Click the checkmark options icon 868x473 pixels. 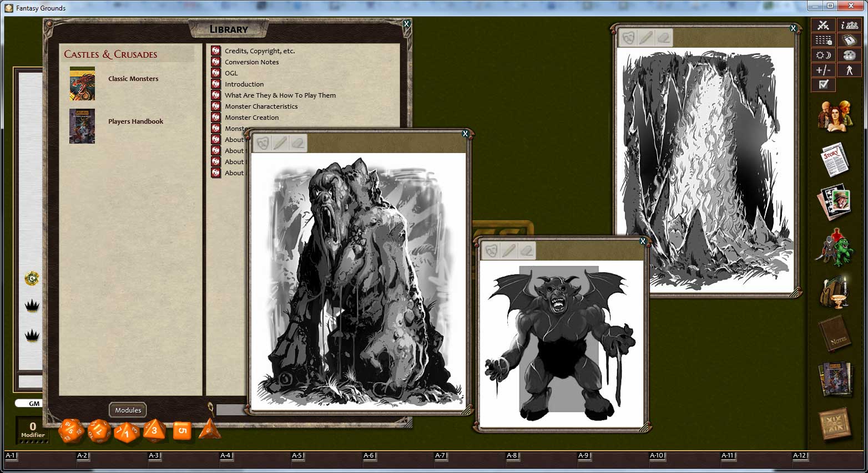pyautogui.click(x=823, y=84)
